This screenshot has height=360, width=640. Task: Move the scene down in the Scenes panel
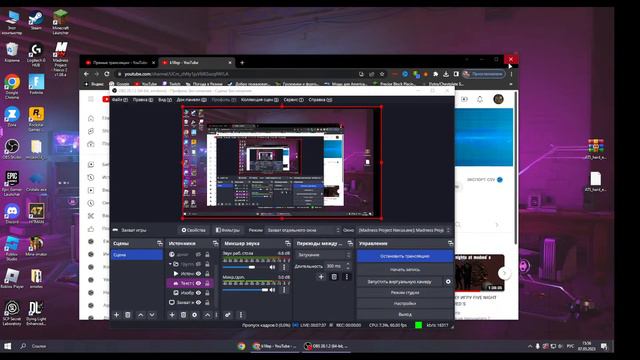(152, 315)
